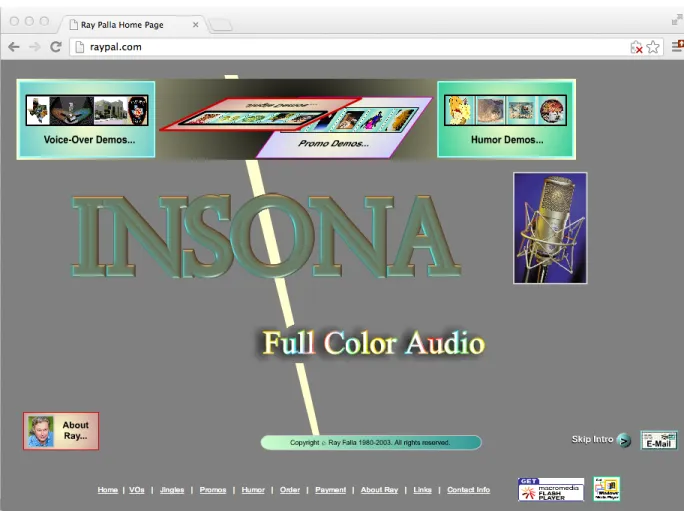684x511 pixels.
Task: Follow the Contact Info footer link
Action: click(x=469, y=490)
